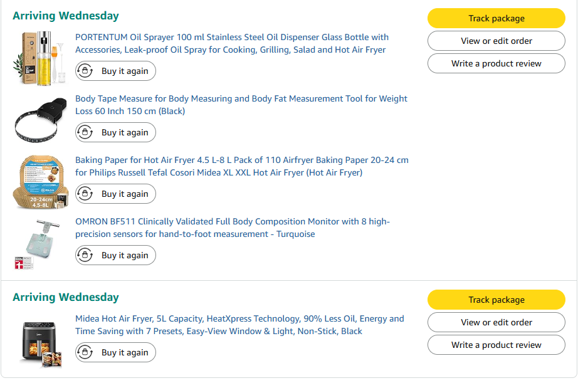Write a product review for first order
The image size is (588, 383).
496,63
